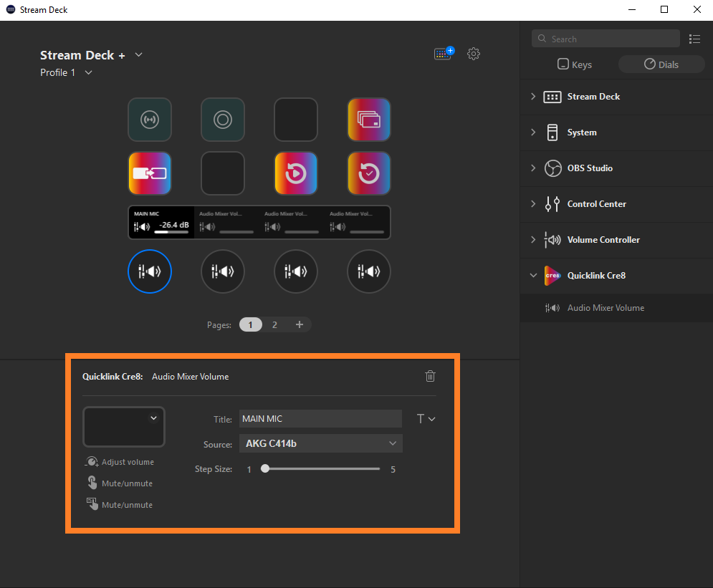
Task: Switch to the Dials tab
Action: [x=661, y=64]
